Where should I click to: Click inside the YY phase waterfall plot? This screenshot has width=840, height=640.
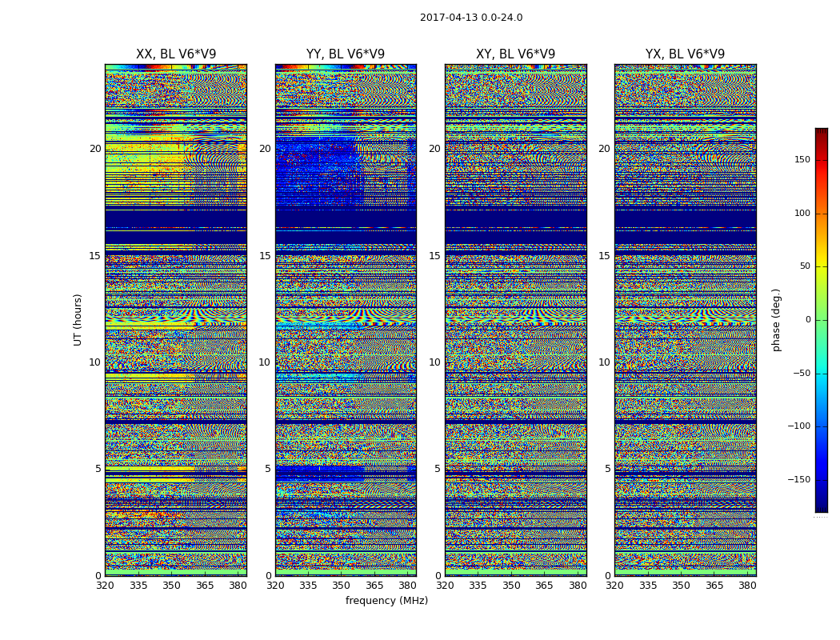coord(346,320)
